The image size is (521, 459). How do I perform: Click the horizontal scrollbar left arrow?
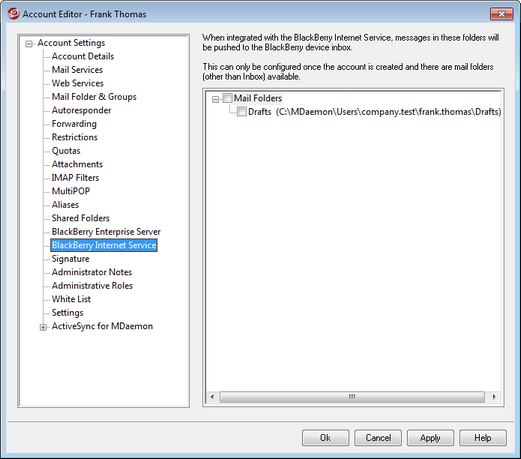212,397
